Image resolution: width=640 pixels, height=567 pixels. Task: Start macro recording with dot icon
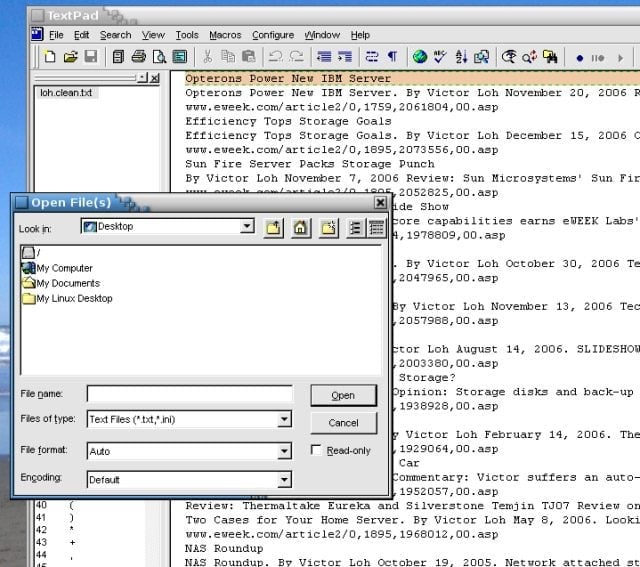tap(579, 58)
